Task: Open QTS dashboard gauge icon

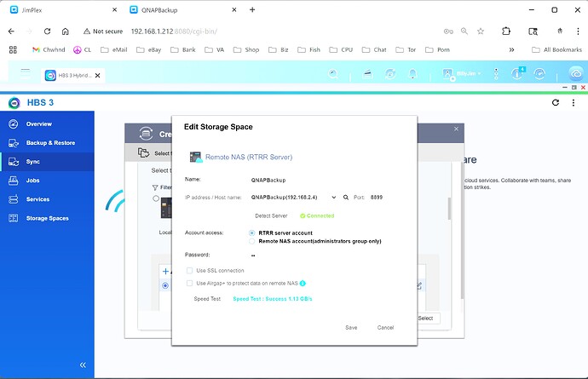Action: coord(539,74)
